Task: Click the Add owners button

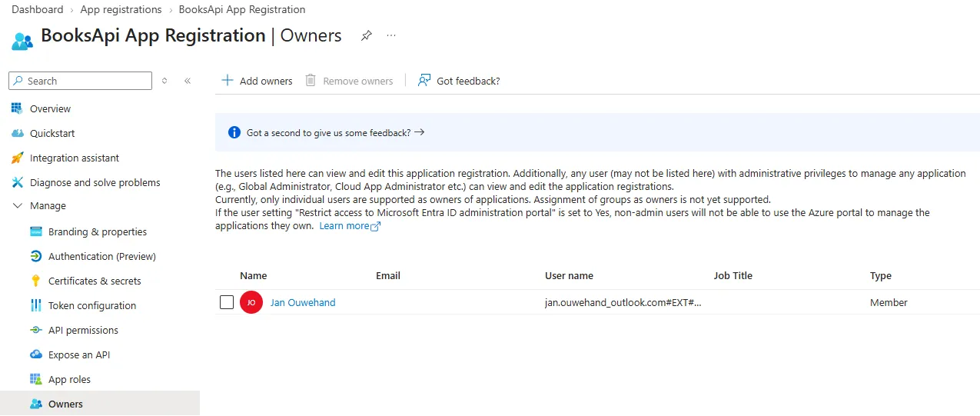Action: coord(257,81)
